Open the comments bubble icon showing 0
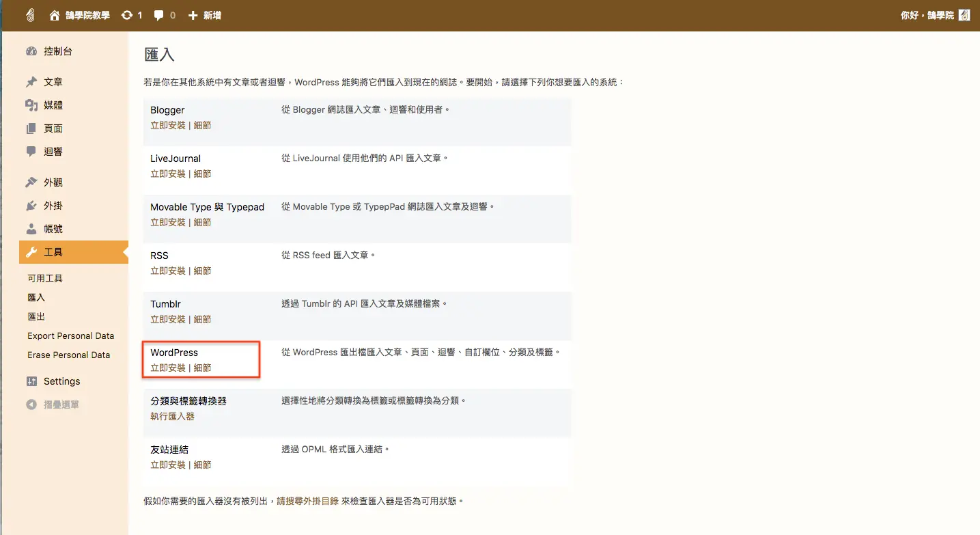 (158, 15)
